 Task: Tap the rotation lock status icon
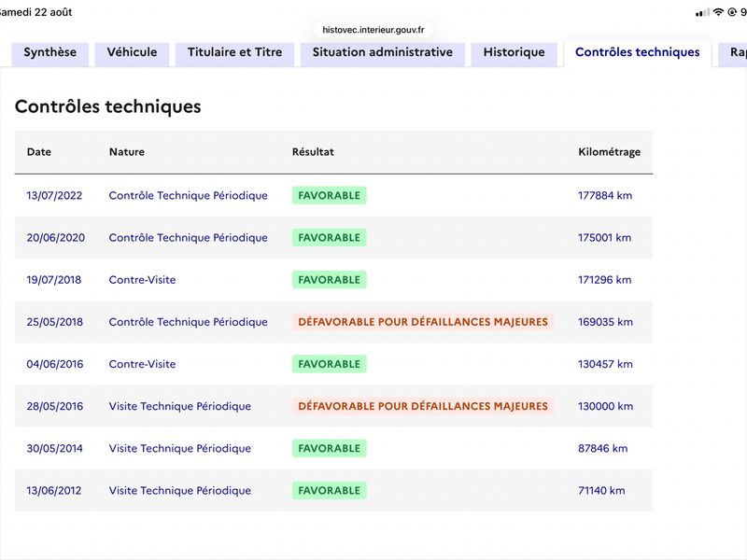point(732,12)
